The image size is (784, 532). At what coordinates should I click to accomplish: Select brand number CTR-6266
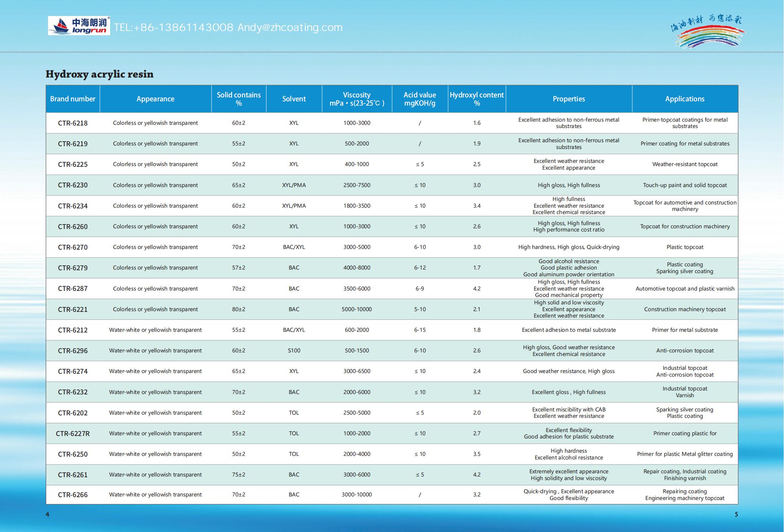click(x=73, y=495)
